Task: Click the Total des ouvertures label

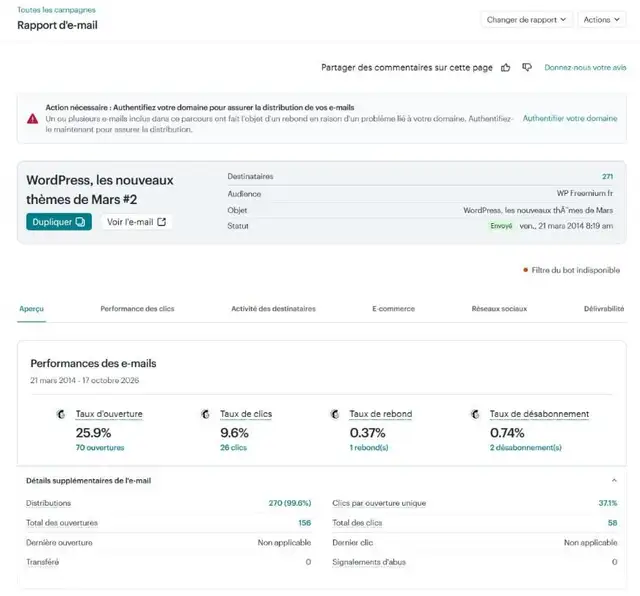Action: [x=62, y=523]
